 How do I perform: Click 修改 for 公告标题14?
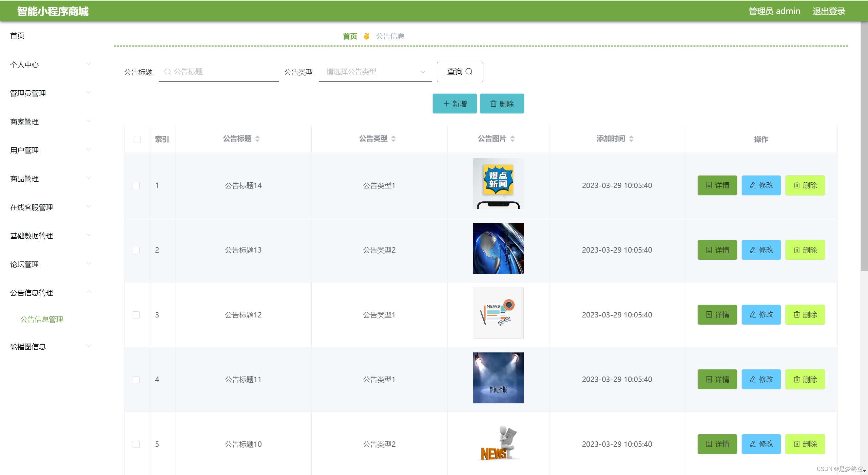761,185
